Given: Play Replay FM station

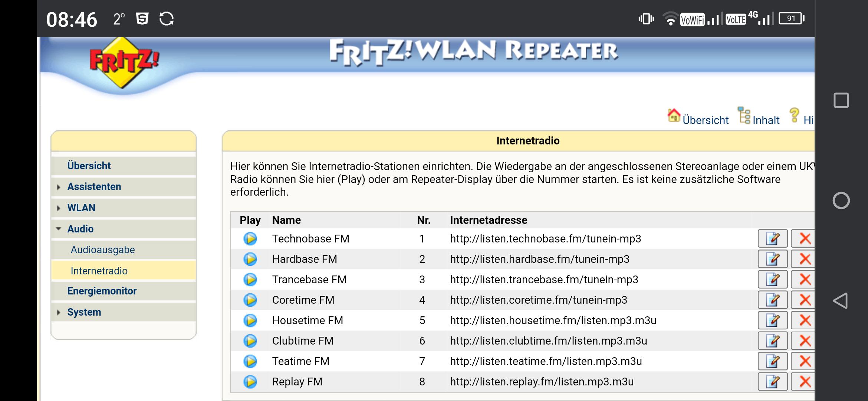Looking at the screenshot, I should pos(250,382).
